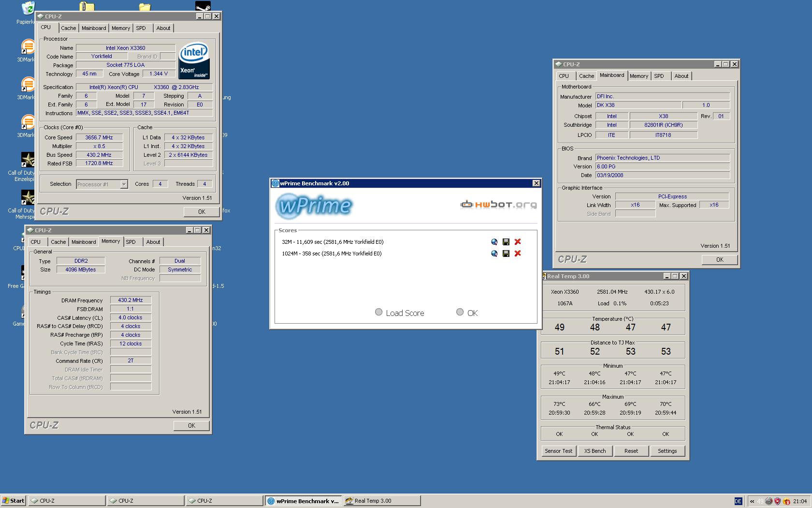Viewport: 812px width, 508px height.
Task: Click the wPrime logo in benchmark window
Action: click(315, 206)
